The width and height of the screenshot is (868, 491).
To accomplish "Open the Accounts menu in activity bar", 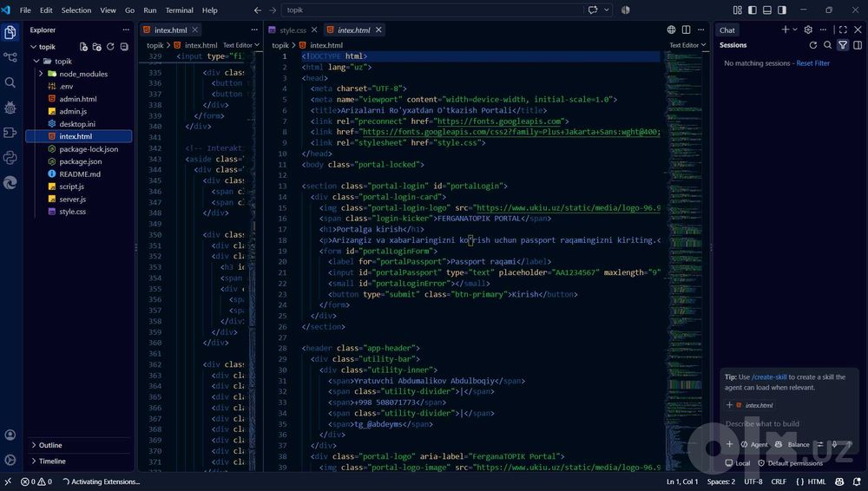I will click(10, 435).
